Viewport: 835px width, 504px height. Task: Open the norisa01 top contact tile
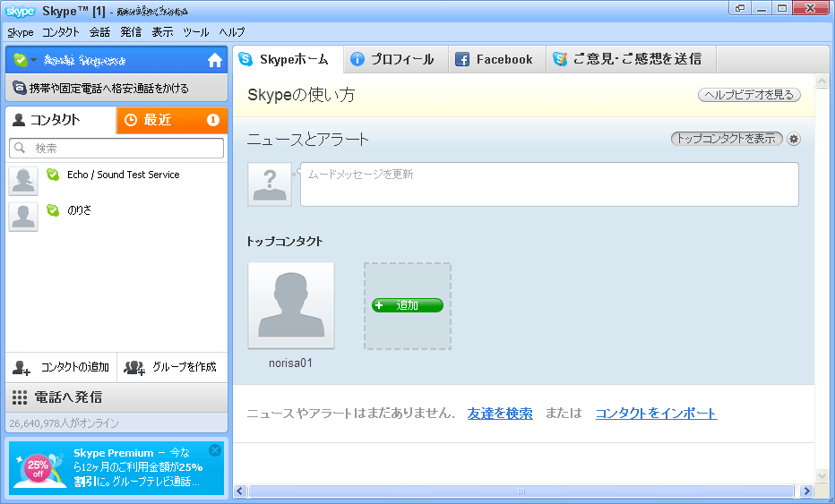[x=291, y=305]
